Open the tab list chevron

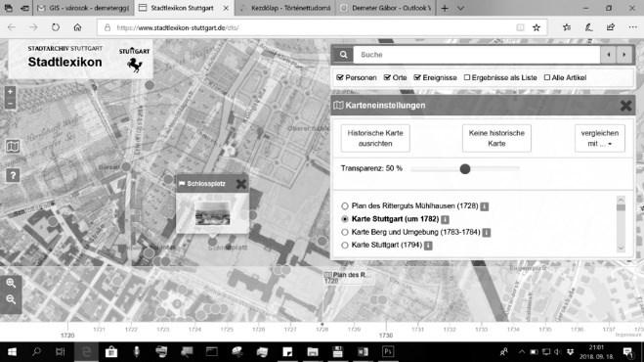click(x=460, y=8)
